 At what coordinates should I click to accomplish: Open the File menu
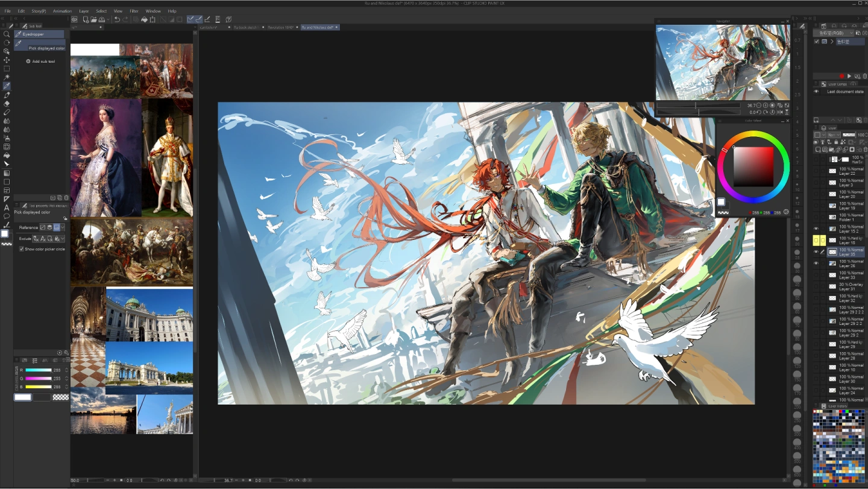[x=8, y=11]
